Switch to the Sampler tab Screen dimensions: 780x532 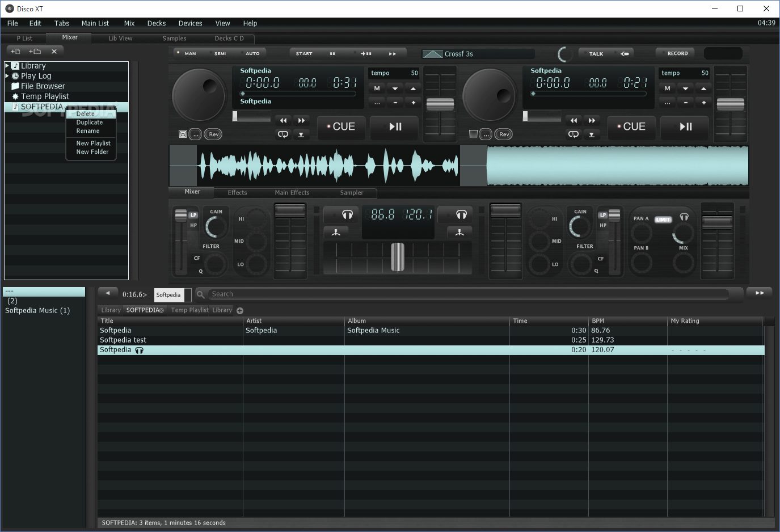point(352,193)
